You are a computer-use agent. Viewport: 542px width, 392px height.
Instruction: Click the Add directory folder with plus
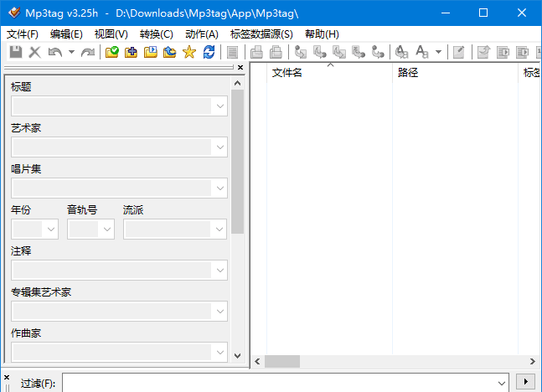[131, 52]
